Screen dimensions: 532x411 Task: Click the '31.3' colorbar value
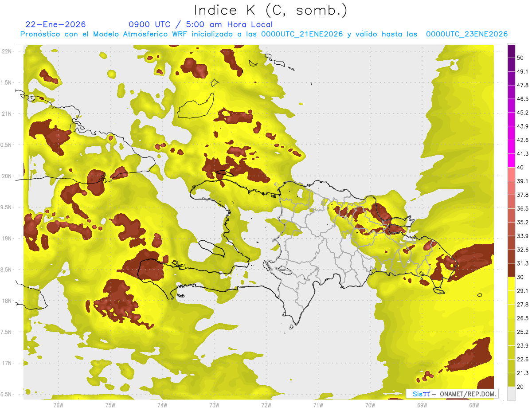click(x=523, y=263)
